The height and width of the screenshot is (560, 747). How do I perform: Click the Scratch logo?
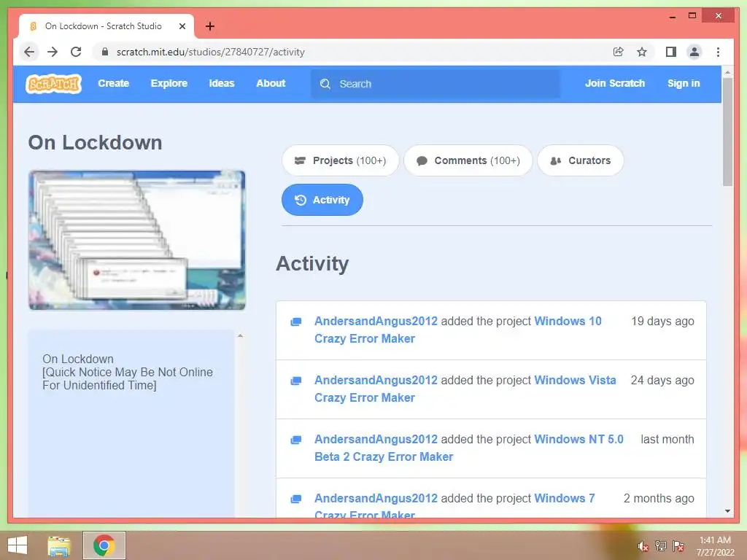[x=53, y=84]
